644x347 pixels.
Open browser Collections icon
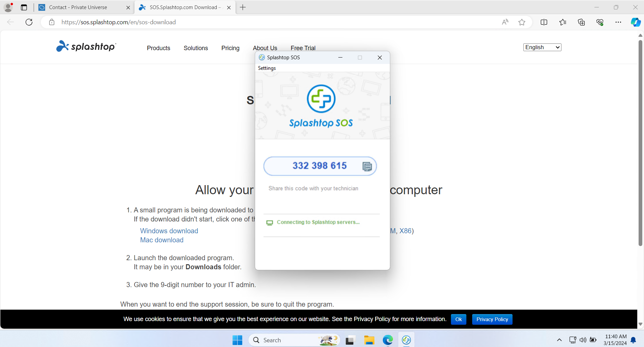[x=581, y=22]
